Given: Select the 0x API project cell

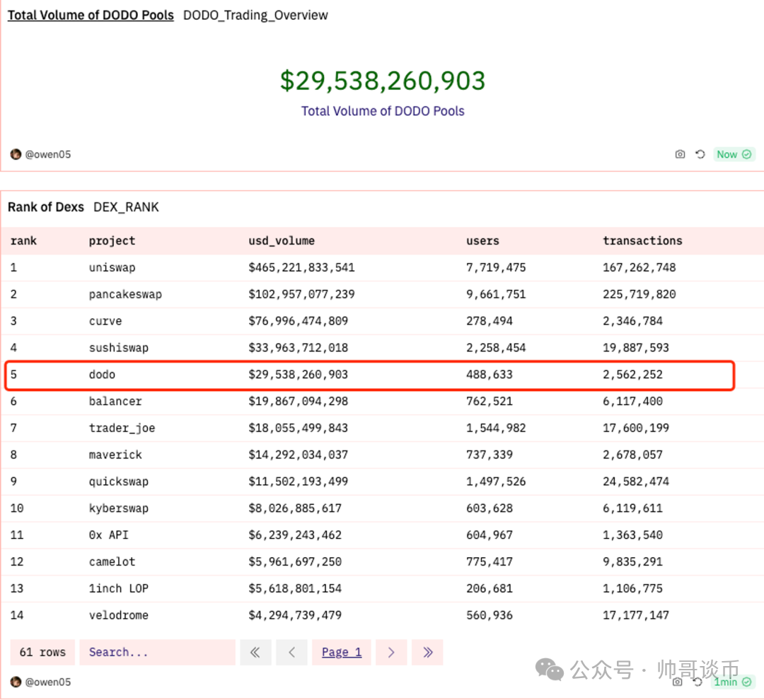Looking at the screenshot, I should 109,535.
